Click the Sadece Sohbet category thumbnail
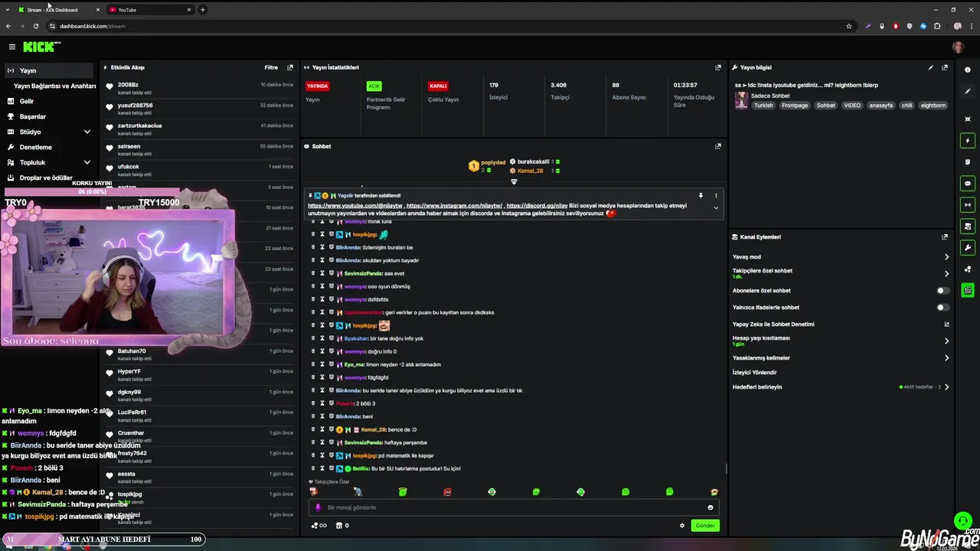This screenshot has height=551, width=980. coord(741,100)
